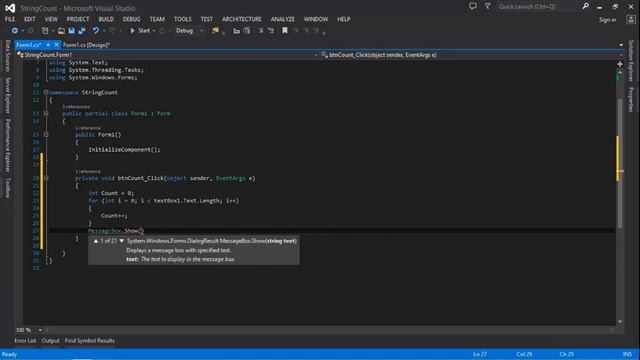The image size is (640, 360).
Task: Open the Server Explorer side tab
Action: [7, 96]
